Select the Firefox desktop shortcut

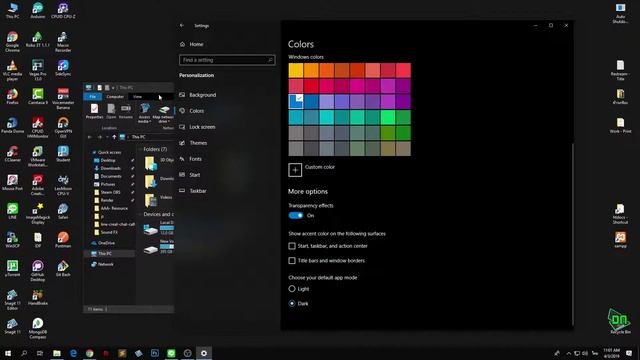pyautogui.click(x=12, y=97)
